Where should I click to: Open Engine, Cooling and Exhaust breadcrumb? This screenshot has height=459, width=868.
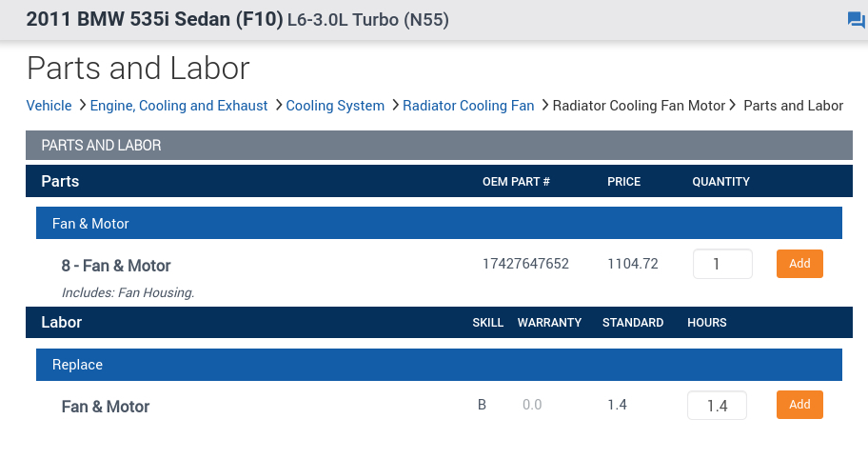179,106
